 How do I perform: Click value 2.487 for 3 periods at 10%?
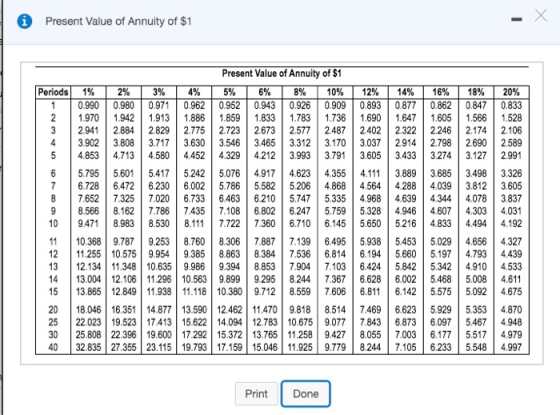coord(335,131)
